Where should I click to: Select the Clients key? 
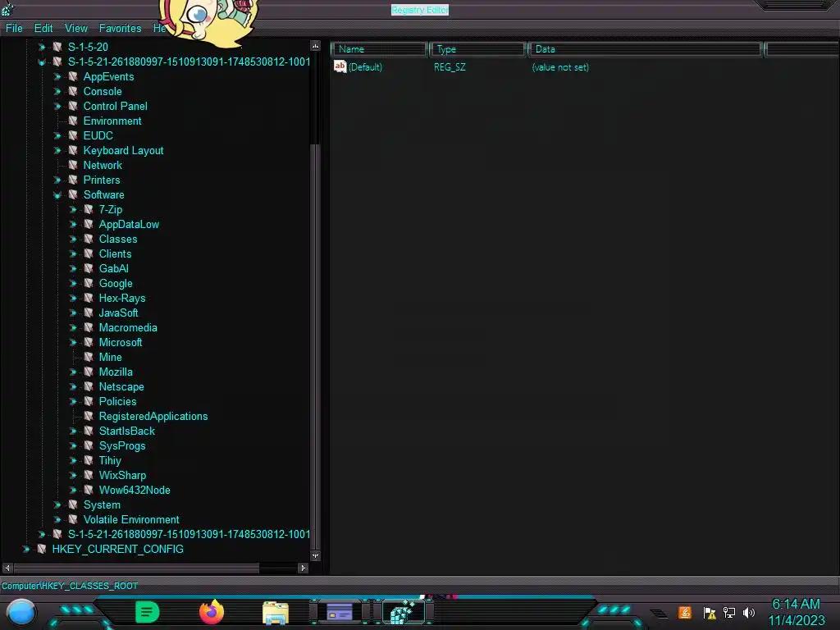(115, 254)
